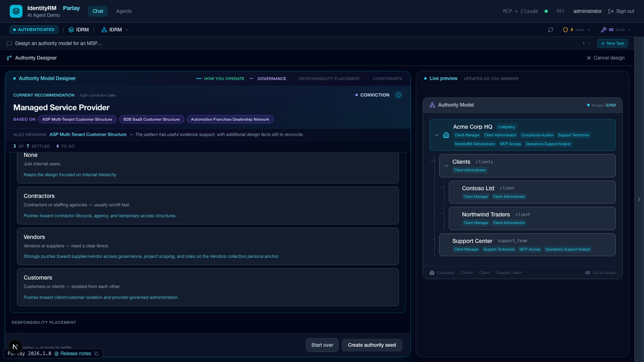The width and height of the screenshot is (644, 362).
Task: Select the Contractors option card
Action: click(208, 206)
